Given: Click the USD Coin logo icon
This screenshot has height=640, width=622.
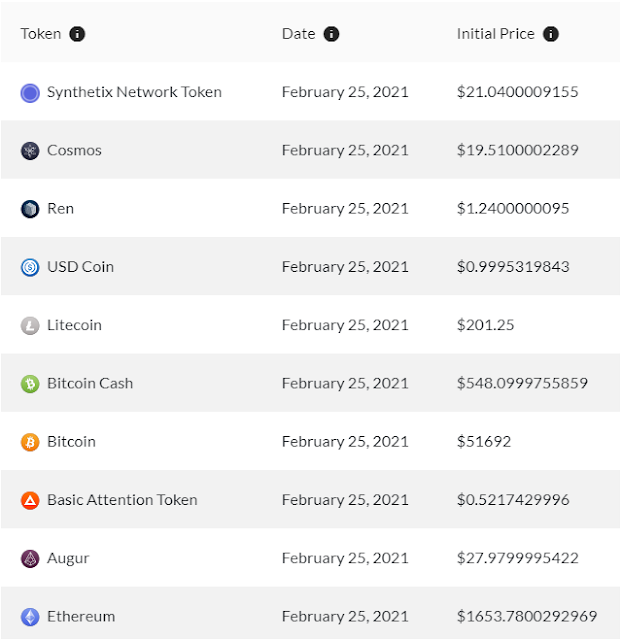Looking at the screenshot, I should [x=30, y=267].
